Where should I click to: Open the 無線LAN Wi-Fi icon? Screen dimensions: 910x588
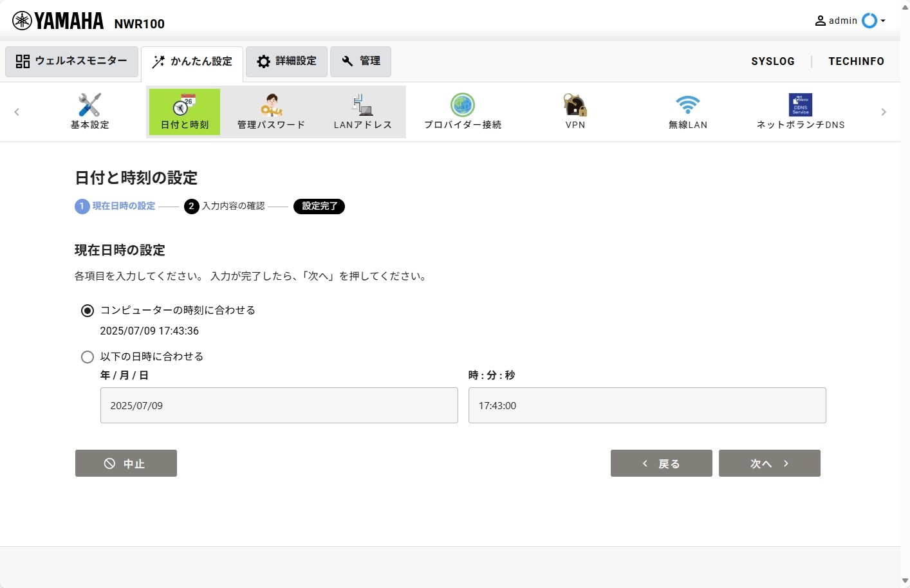[687, 106]
